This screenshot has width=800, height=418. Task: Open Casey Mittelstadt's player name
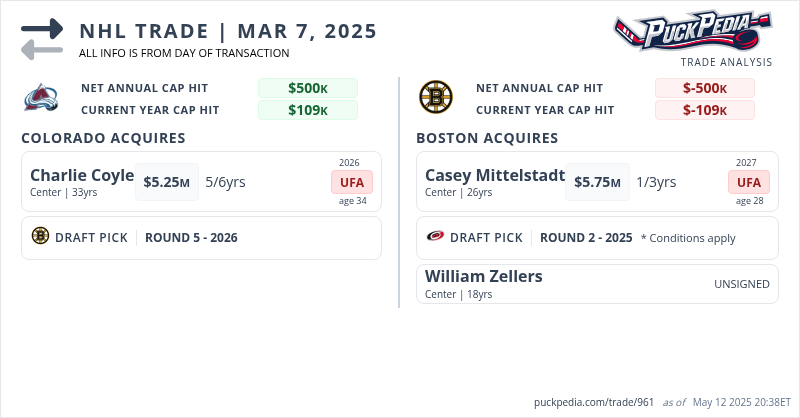(495, 176)
